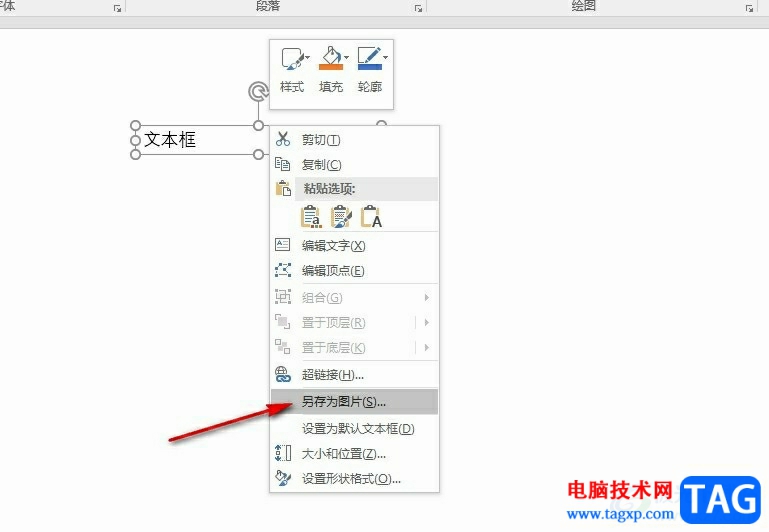Click the Edit Points vertex icon

(282, 270)
